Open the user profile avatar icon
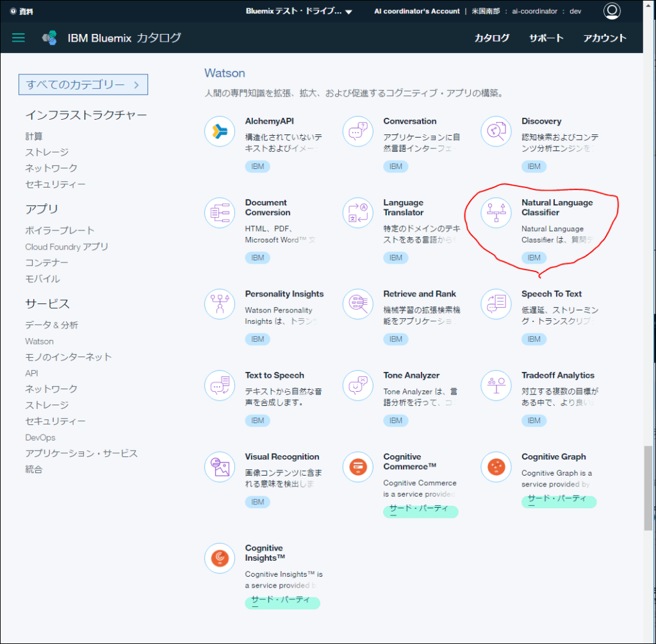Image resolution: width=656 pixels, height=644 pixels. [612, 11]
